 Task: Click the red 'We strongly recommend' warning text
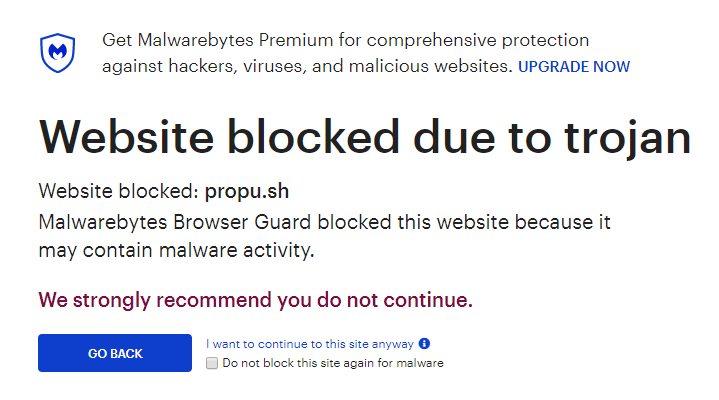255,300
